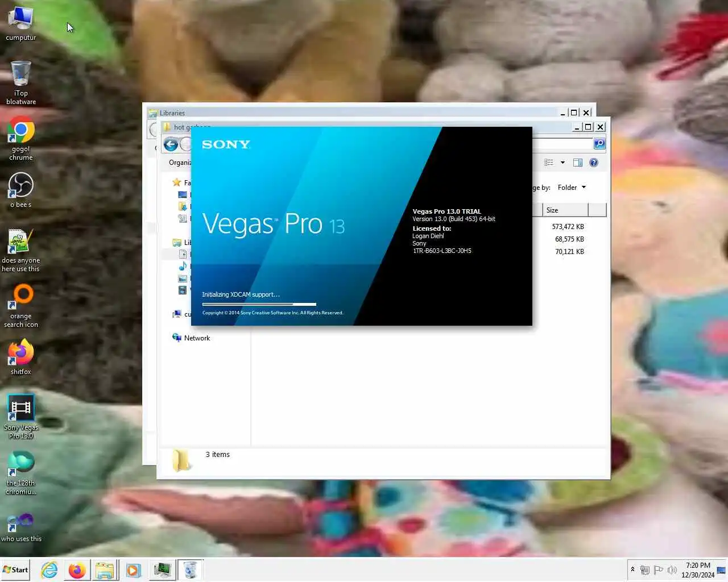Viewport: 728px width, 582px height.
Task: Open 'does anyone here use this' icon
Action: coord(21,251)
